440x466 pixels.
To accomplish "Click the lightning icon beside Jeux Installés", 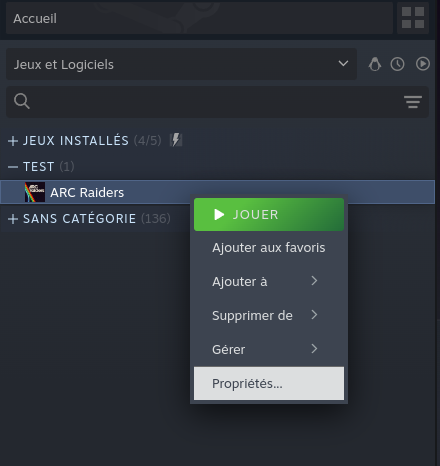I will coord(176,140).
